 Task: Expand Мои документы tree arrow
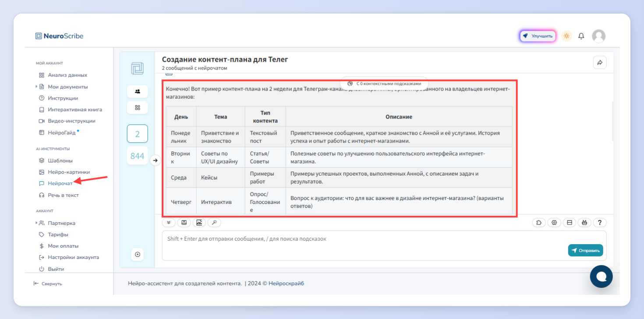36,87
